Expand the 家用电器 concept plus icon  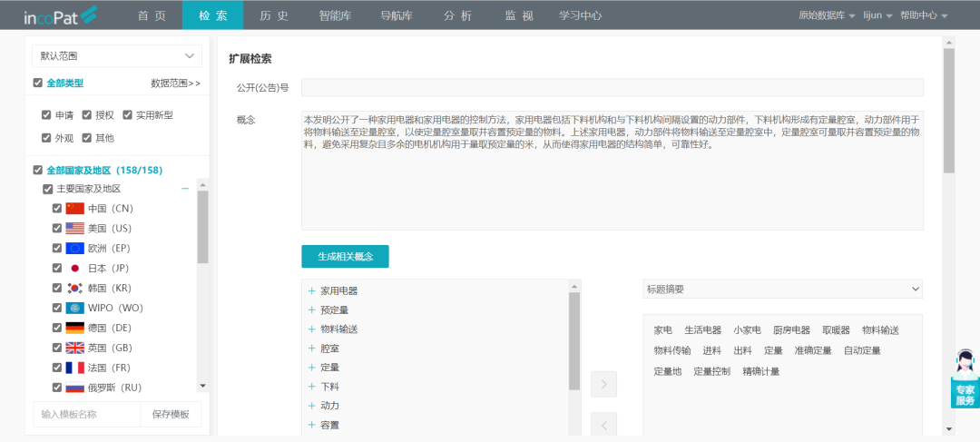coord(311,290)
